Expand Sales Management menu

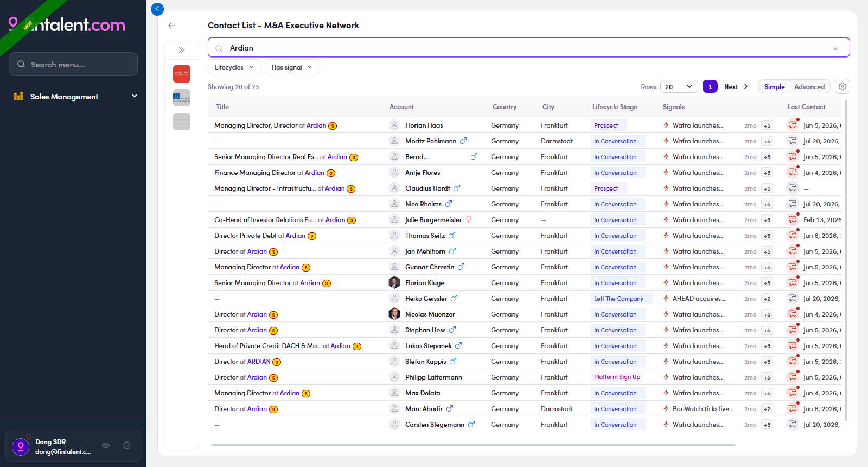[x=75, y=97]
